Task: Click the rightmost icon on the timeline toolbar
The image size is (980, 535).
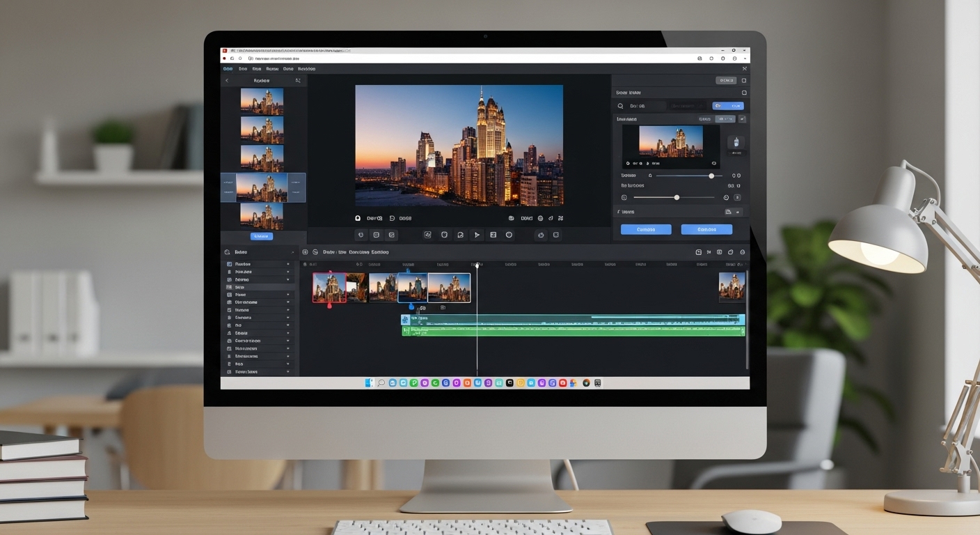Action: 743,252
